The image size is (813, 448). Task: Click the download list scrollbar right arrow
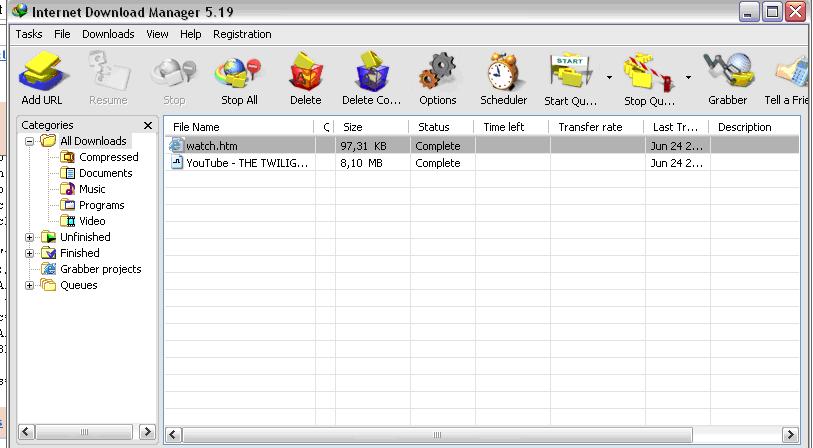[790, 435]
